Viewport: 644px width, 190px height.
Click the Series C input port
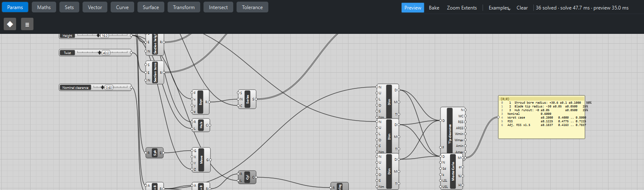(238, 105)
